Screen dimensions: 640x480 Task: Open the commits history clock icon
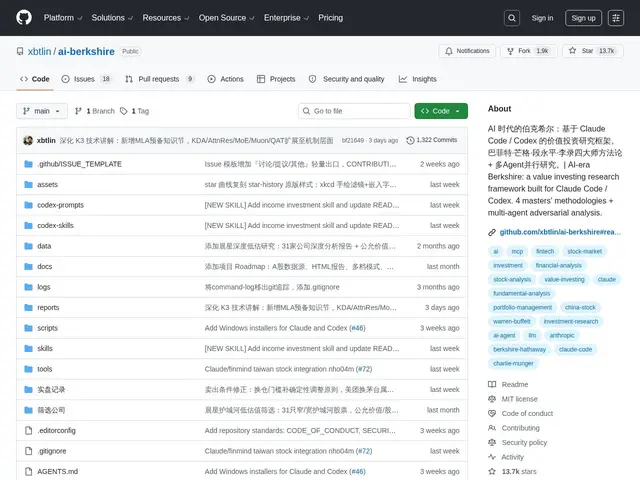click(410, 140)
